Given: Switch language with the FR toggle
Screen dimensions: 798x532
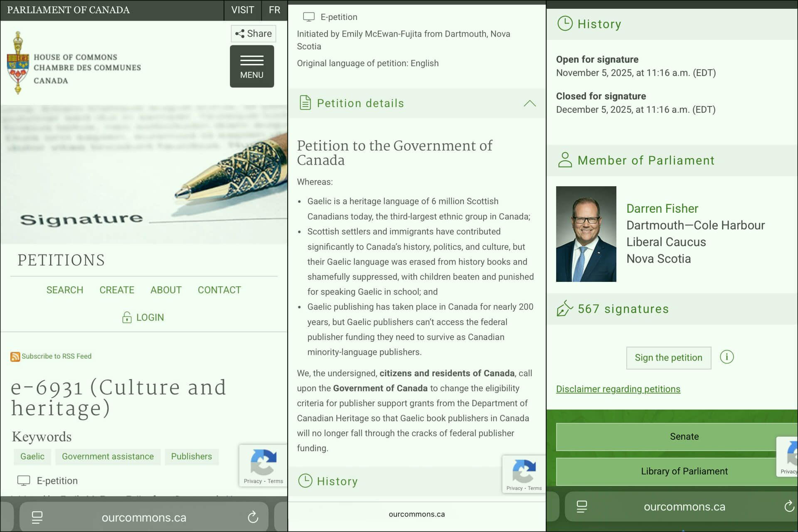Looking at the screenshot, I should [x=274, y=10].
